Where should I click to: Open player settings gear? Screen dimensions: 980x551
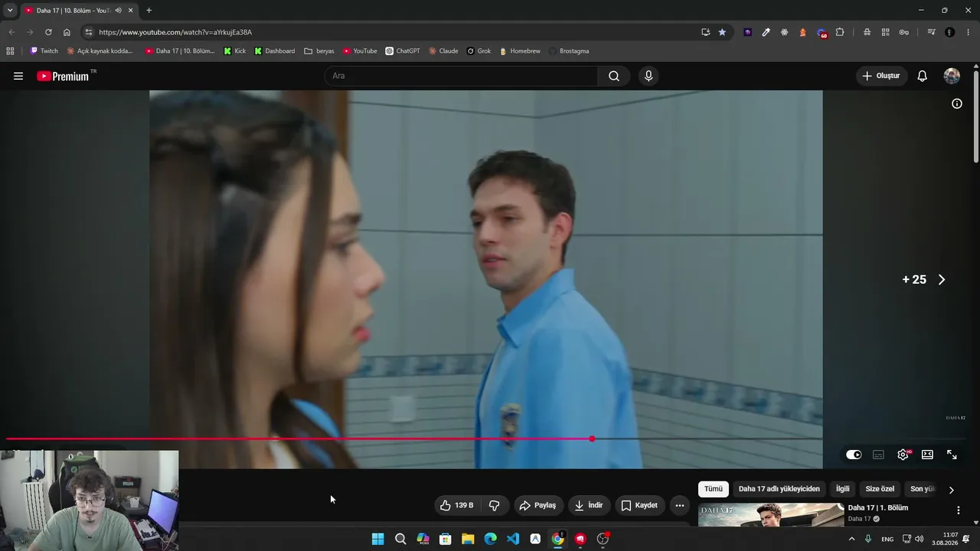click(903, 455)
